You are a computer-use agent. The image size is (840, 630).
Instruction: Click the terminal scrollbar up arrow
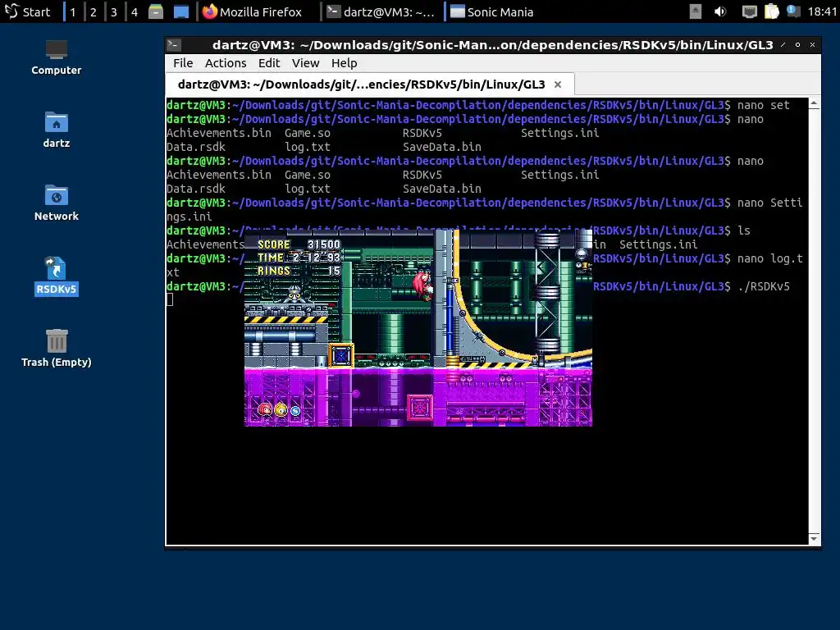[x=814, y=103]
